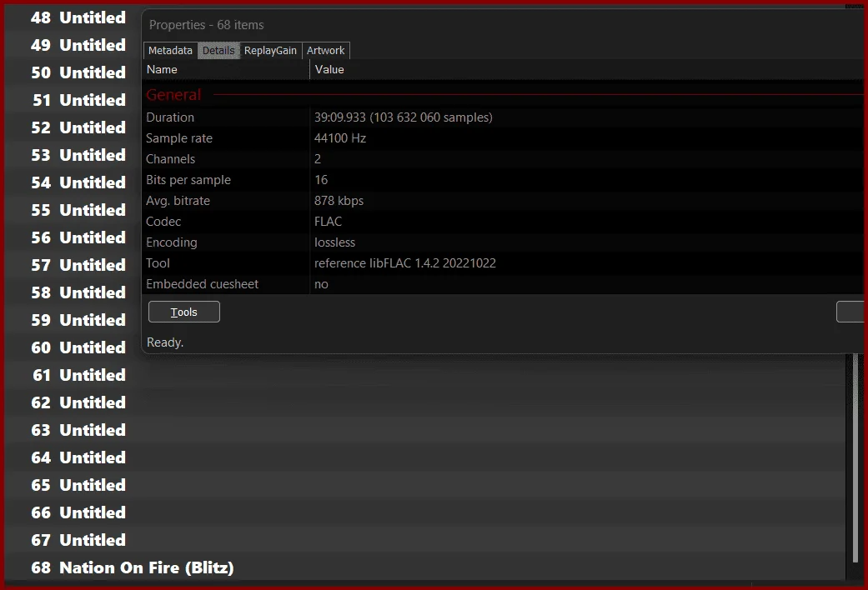Select the Details tab
The width and height of the screenshot is (868, 590).
point(218,50)
